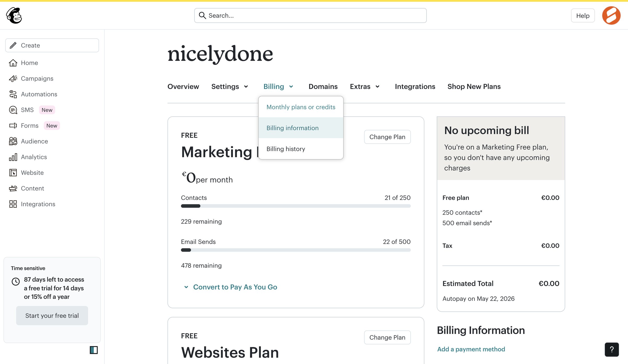Click the Campaigns megaphone icon
Screen dimensions: 628x364
[x=13, y=79]
